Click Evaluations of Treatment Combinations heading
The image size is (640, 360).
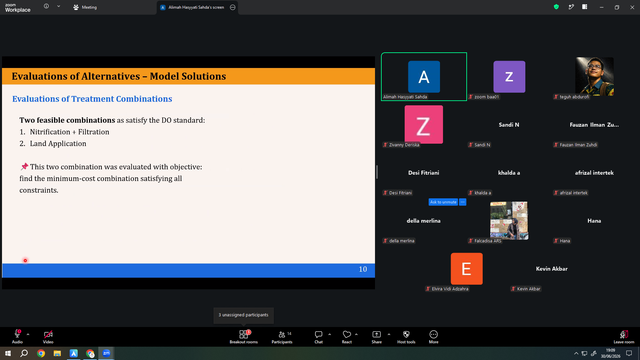[92, 99]
